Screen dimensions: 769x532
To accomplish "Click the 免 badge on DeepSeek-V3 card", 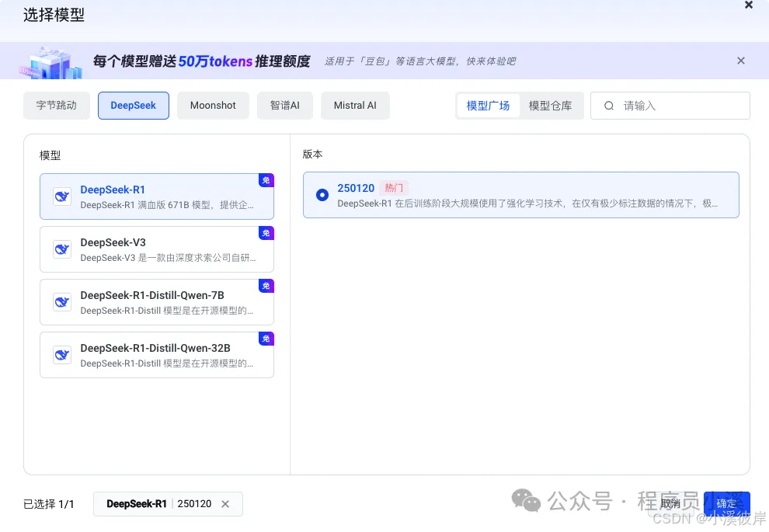I will point(266,233).
